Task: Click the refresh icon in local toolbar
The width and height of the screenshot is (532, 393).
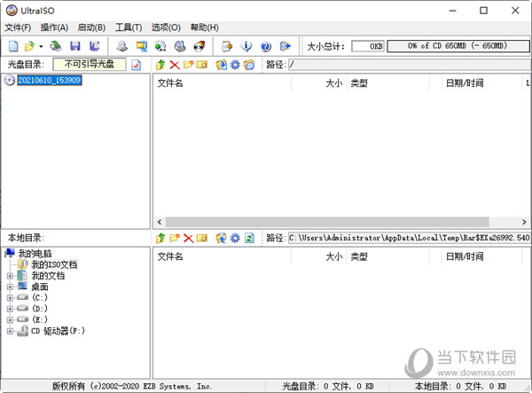Action: click(x=249, y=238)
